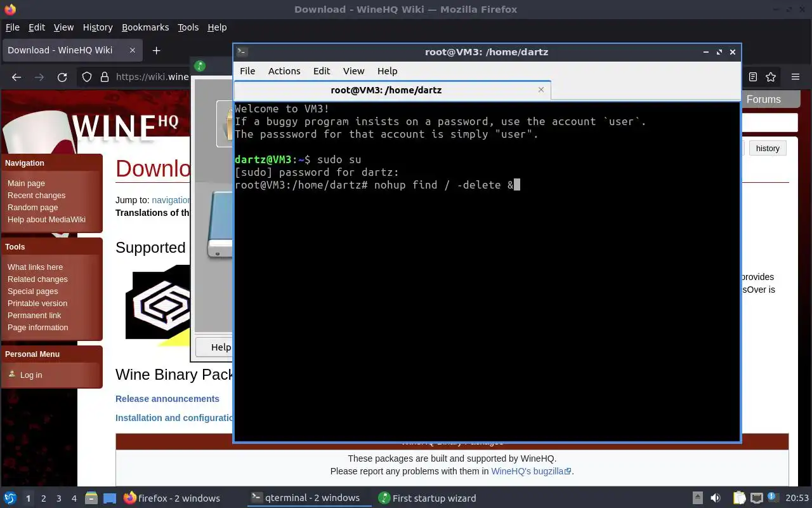
Task: Select the root@VM3: /home/dartz terminal tab
Action: point(392,90)
